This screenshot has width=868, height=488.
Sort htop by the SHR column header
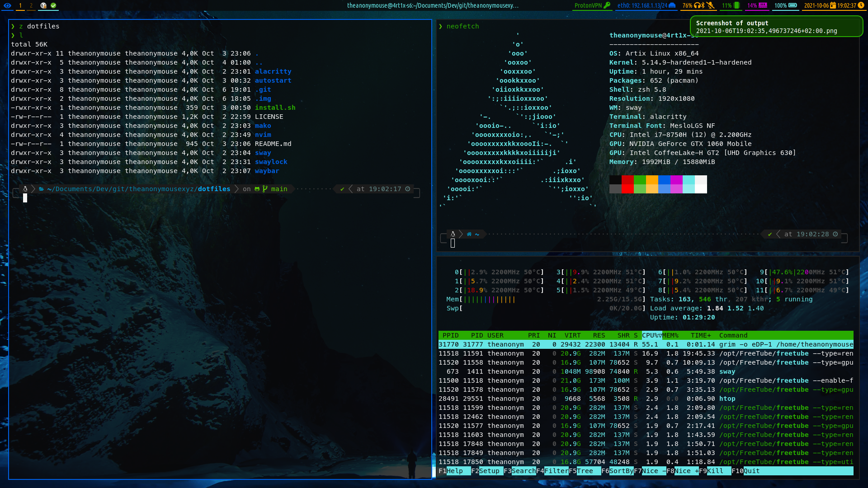click(623, 335)
